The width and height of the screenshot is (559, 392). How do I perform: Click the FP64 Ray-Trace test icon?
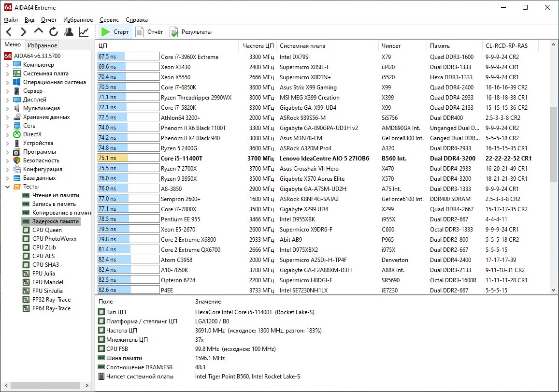click(26, 308)
